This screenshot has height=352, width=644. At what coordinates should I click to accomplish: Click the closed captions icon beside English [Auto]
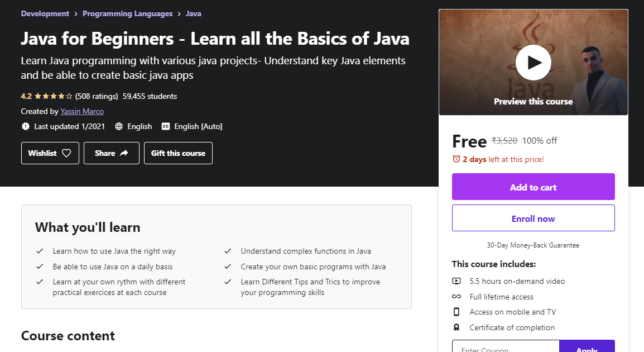pyautogui.click(x=166, y=126)
